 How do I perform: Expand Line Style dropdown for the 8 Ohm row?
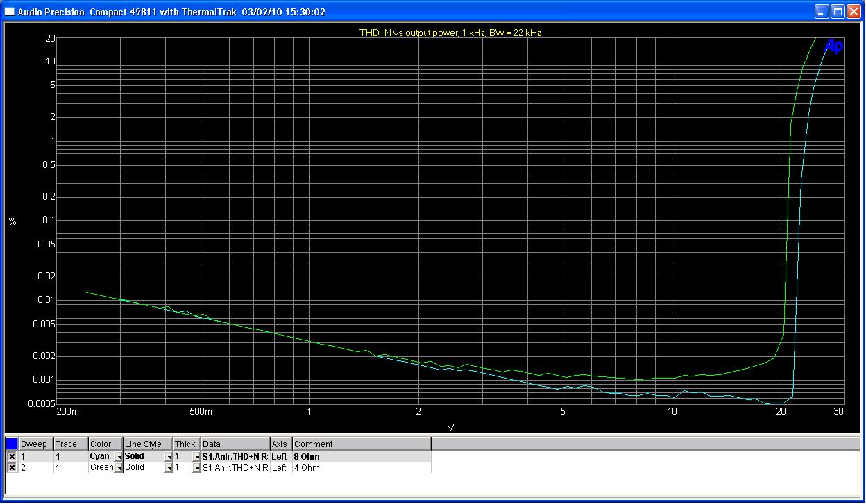168,457
